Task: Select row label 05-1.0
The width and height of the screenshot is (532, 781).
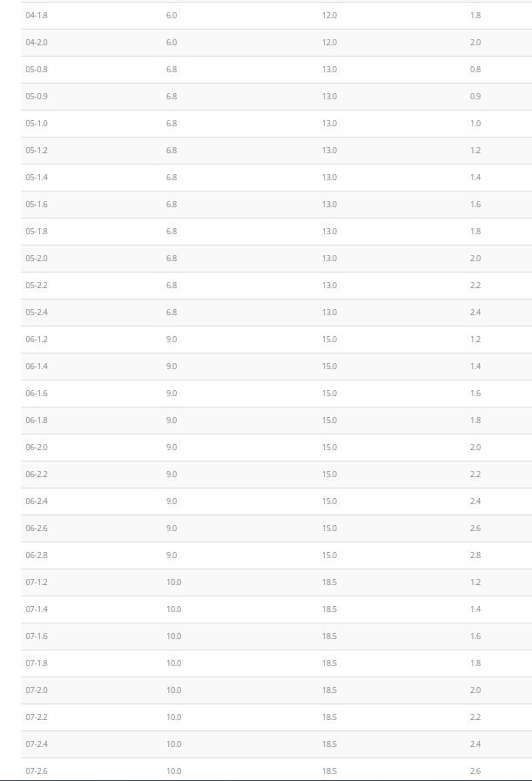Action: click(x=37, y=124)
